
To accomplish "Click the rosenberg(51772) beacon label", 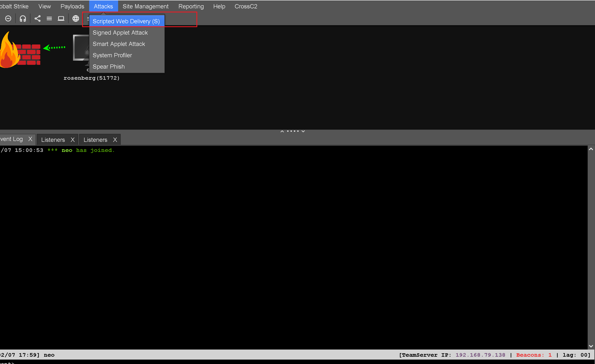I will pyautogui.click(x=91, y=78).
